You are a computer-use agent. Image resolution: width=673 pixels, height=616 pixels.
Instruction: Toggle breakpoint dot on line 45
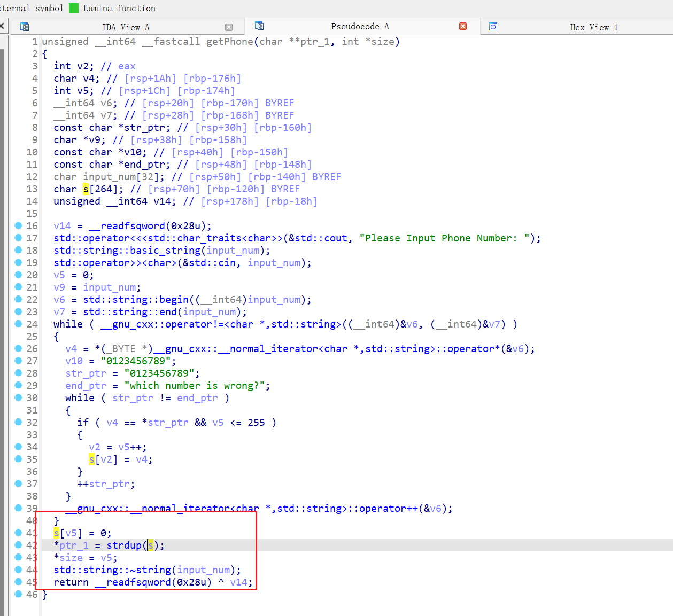click(18, 582)
